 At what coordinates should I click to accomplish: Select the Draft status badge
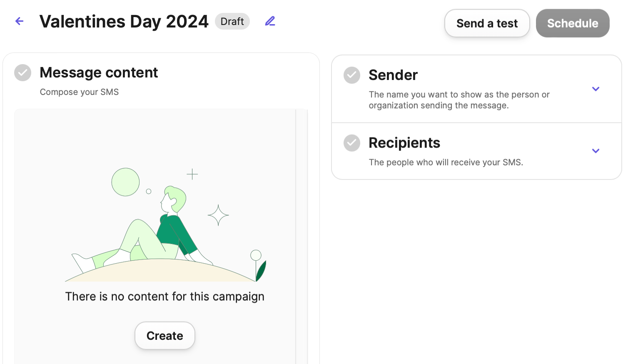point(232,21)
